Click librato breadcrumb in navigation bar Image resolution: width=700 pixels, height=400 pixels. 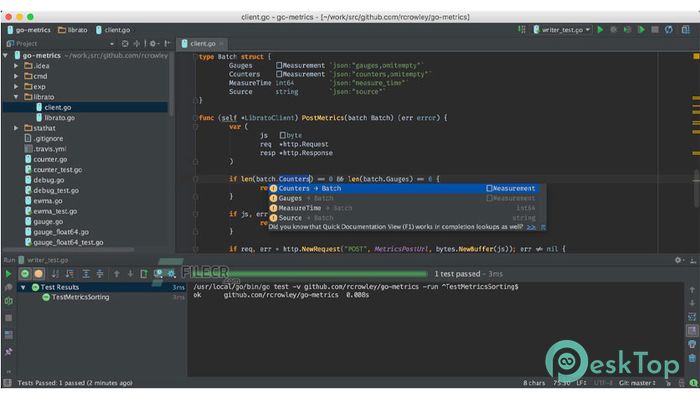point(73,30)
